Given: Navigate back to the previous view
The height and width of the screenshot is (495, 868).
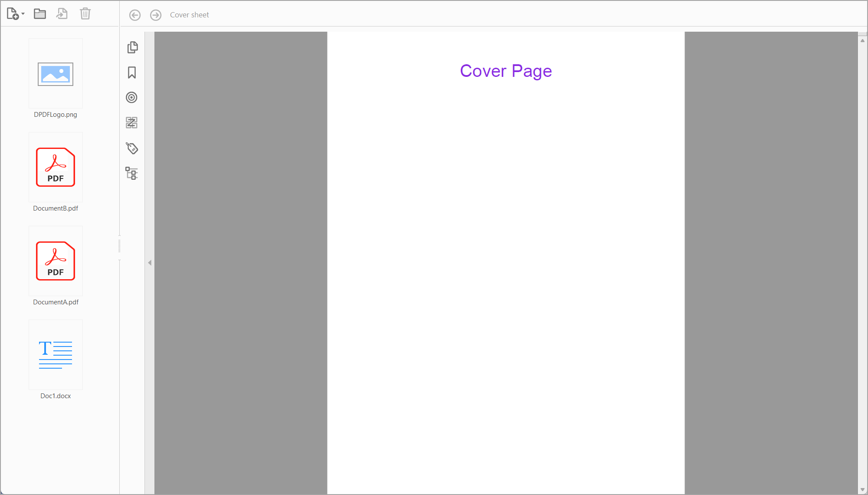Looking at the screenshot, I should coord(134,15).
